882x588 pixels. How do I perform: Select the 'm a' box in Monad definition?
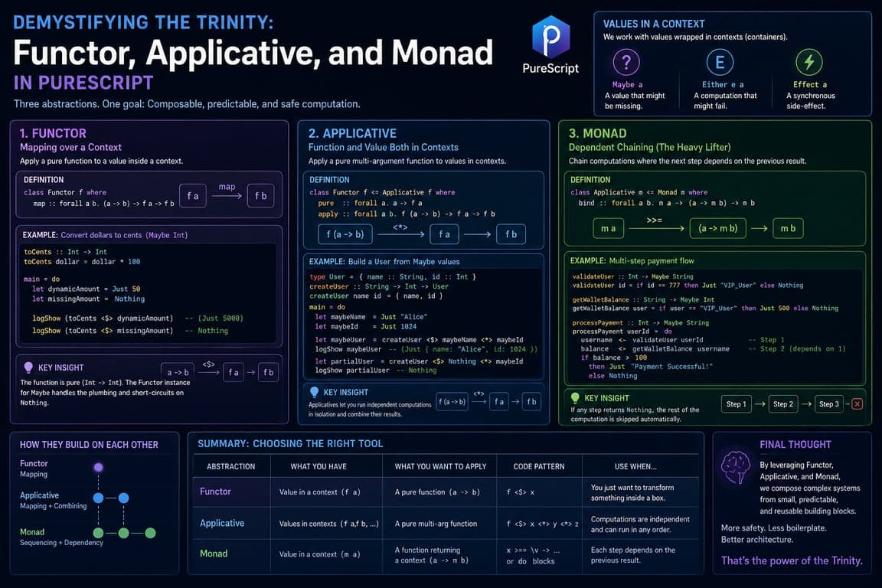[608, 228]
